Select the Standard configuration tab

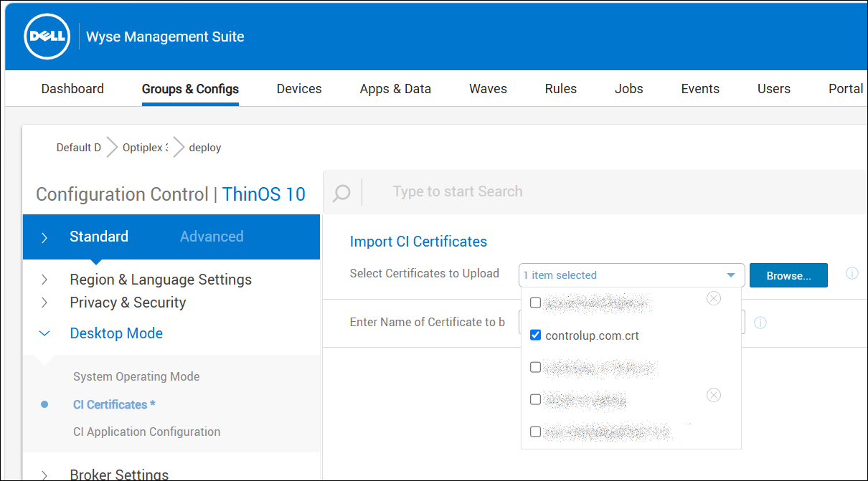99,237
